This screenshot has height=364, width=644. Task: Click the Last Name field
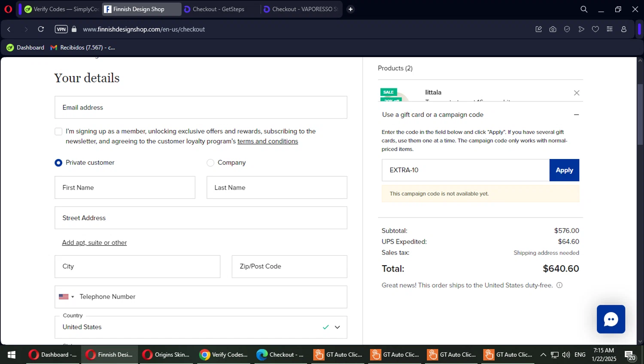(277, 187)
